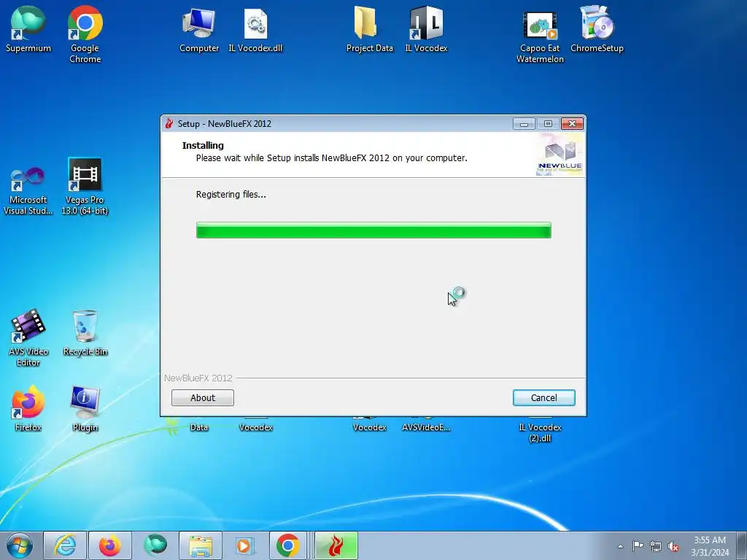Click the NewBlue logo in installer header

(x=560, y=155)
